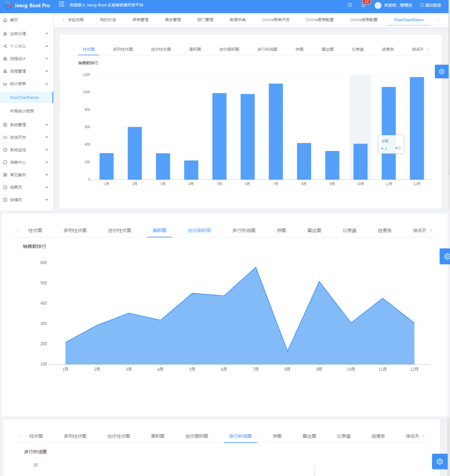Screen dimensions: 450x476
Task: Click the 系统管理 gear icon
Action: 5,125
